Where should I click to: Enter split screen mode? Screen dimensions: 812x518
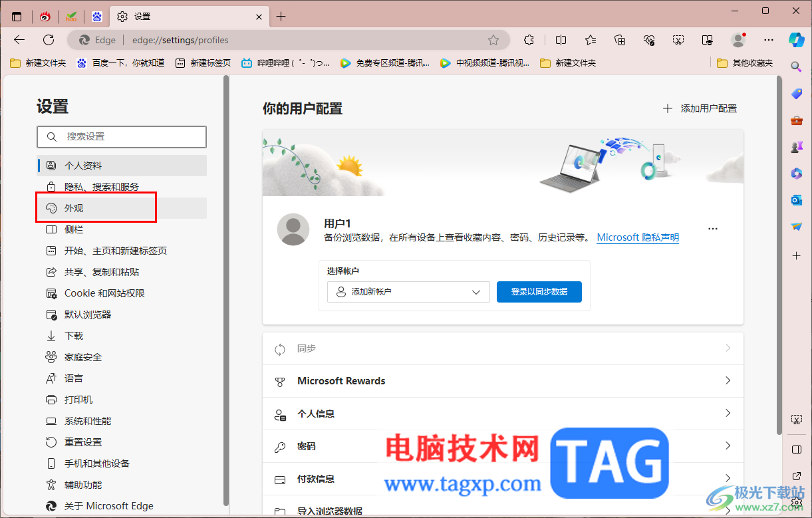[x=561, y=40]
